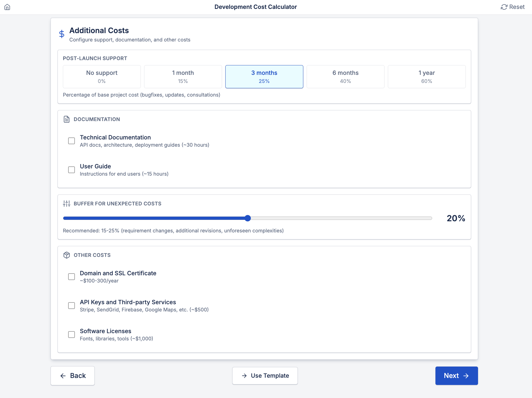The image size is (532, 398).
Task: Check API Keys and Third-party Services
Action: point(72,305)
